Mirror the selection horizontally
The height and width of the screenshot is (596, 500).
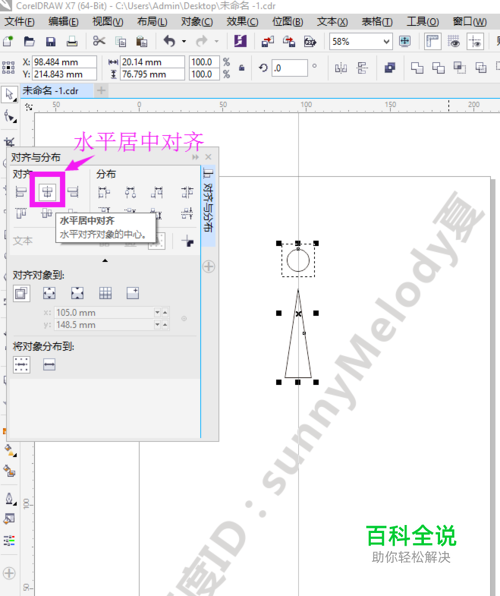point(341,68)
